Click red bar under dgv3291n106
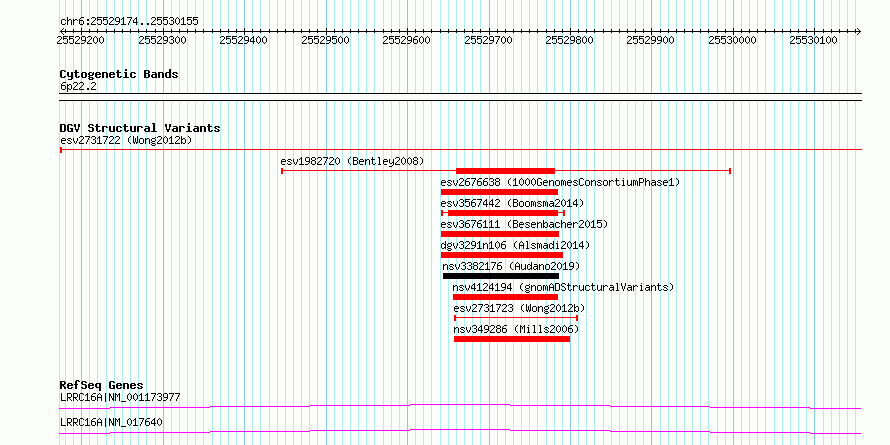This screenshot has height=445, width=890. point(502,255)
